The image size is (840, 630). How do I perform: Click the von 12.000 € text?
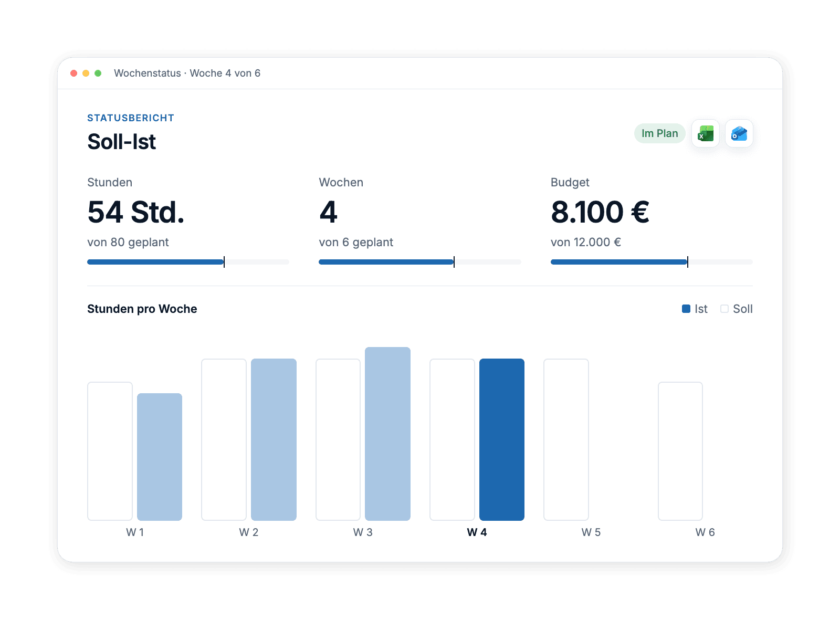pos(586,242)
